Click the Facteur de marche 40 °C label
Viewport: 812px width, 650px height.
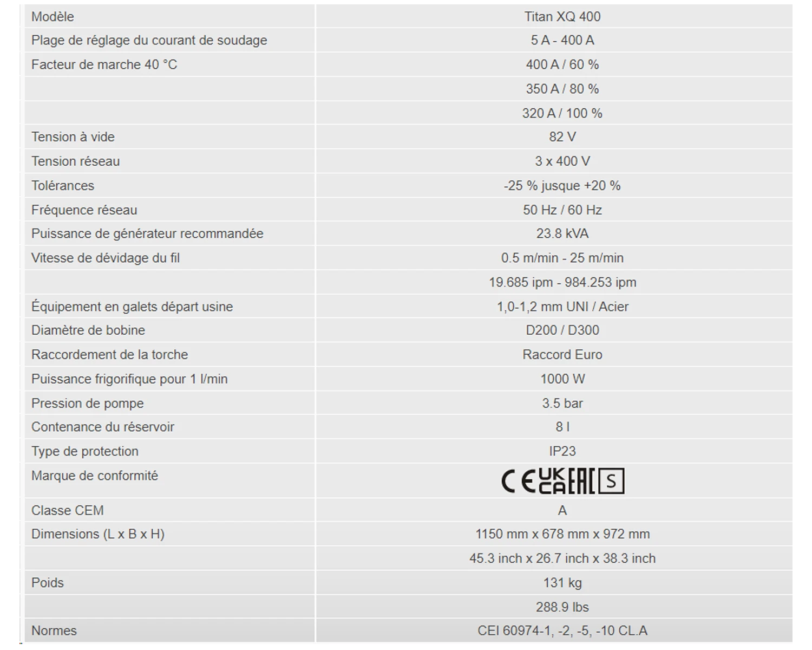tap(104, 65)
